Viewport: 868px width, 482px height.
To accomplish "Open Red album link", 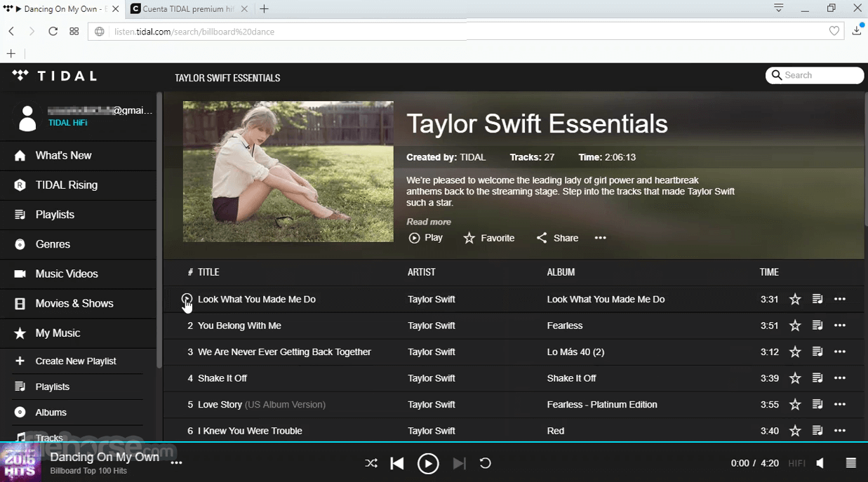I will coord(556,431).
